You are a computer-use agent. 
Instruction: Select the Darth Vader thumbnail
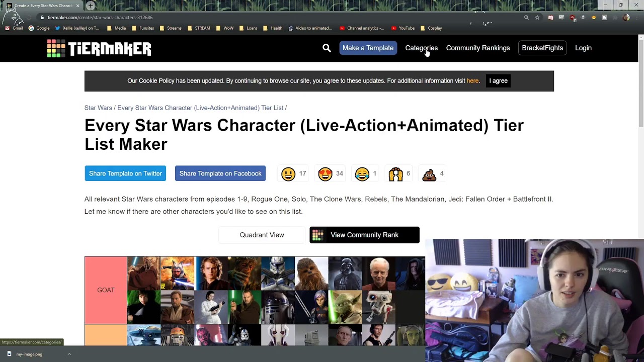click(x=345, y=274)
